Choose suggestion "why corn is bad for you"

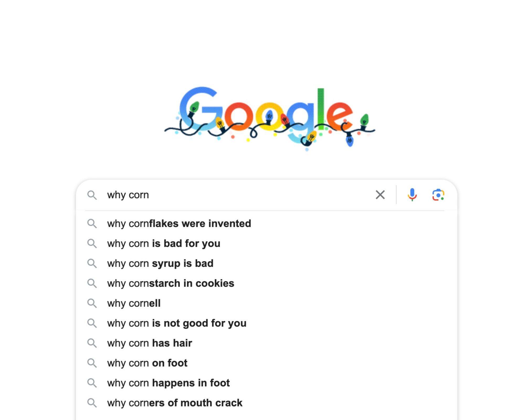tap(164, 244)
